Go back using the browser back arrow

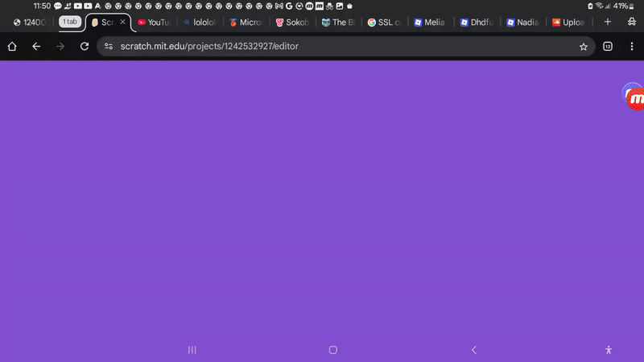pos(36,47)
